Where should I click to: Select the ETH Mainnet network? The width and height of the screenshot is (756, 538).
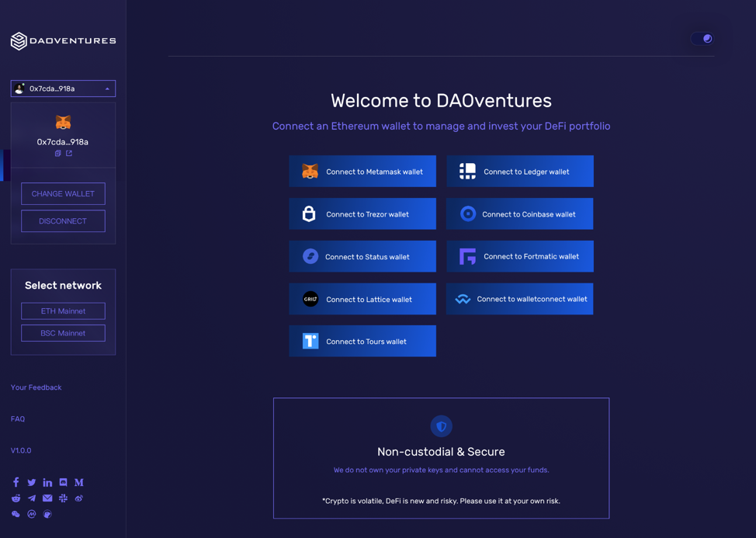(63, 311)
